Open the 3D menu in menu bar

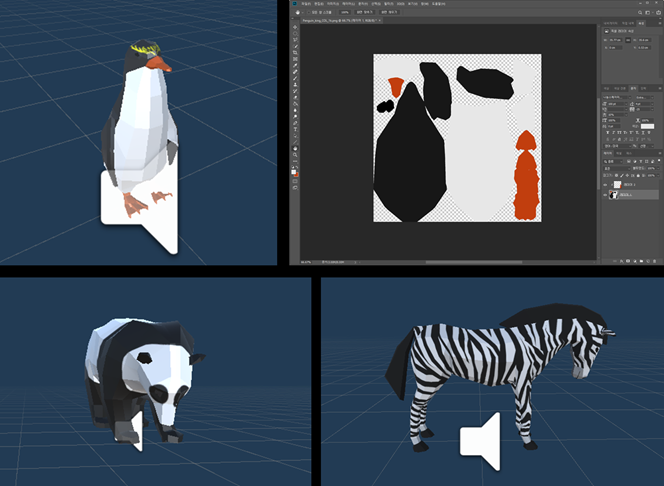(401, 4)
